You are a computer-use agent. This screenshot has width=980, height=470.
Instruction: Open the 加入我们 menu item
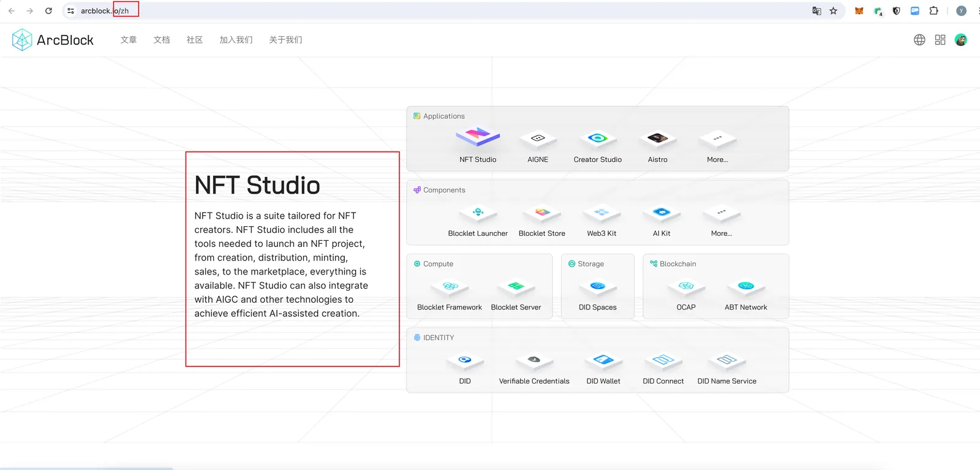coord(236,40)
